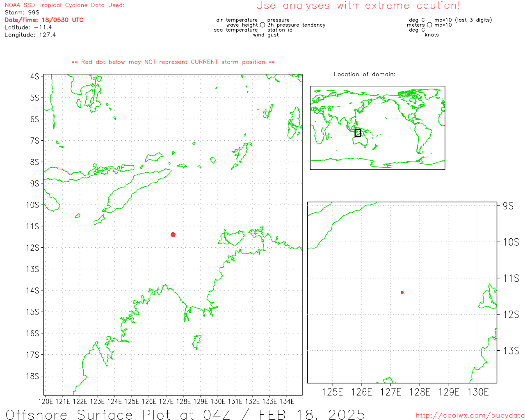Image resolution: width=525 pixels, height=420 pixels.
Task: Click the station model circle in wave legend
Action: pyautogui.click(x=262, y=25)
